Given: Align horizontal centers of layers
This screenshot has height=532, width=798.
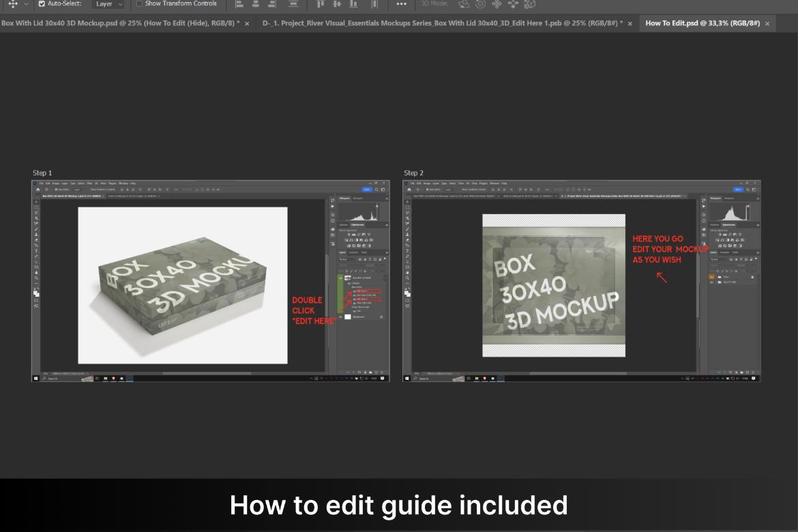Looking at the screenshot, I should pos(256,4).
